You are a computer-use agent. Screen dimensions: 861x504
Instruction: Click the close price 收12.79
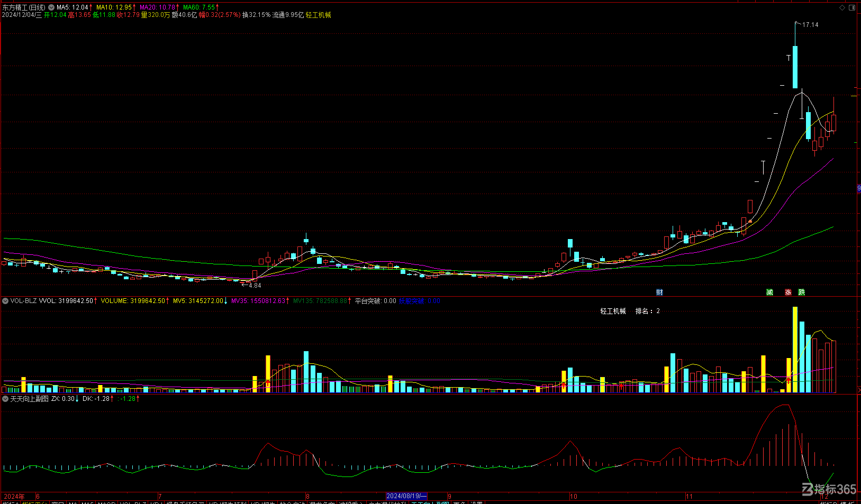coord(128,15)
